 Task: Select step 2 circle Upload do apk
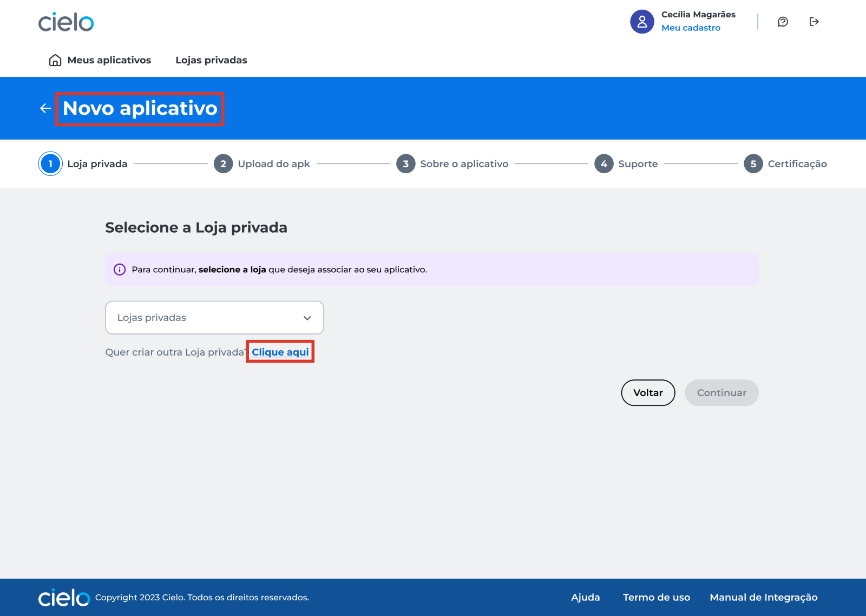(x=223, y=164)
